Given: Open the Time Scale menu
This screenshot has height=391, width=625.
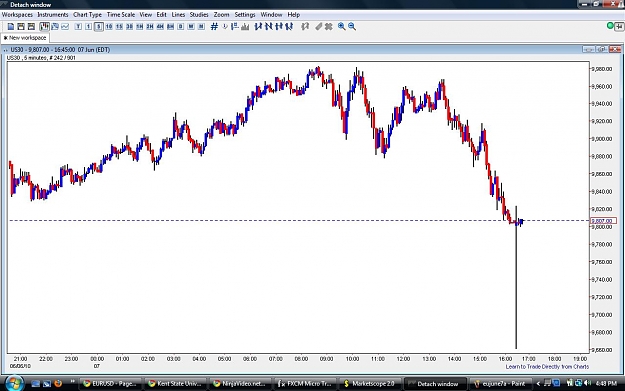Looking at the screenshot, I should point(121,15).
